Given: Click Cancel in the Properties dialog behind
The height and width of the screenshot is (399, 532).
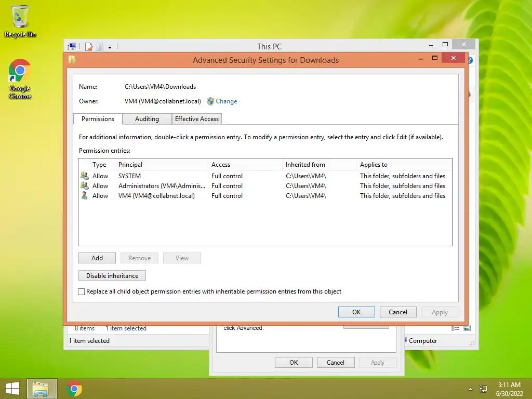Looking at the screenshot, I should click(x=336, y=362).
